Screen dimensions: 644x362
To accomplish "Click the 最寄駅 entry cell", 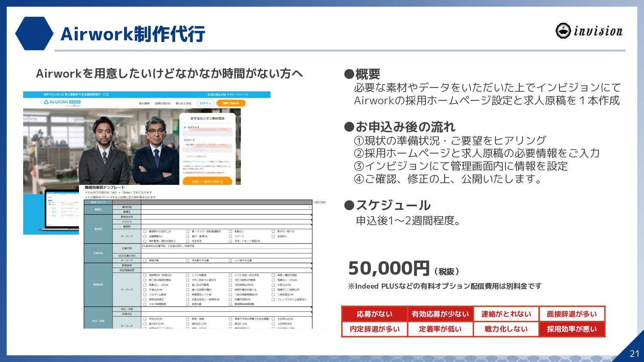I will point(226,226).
